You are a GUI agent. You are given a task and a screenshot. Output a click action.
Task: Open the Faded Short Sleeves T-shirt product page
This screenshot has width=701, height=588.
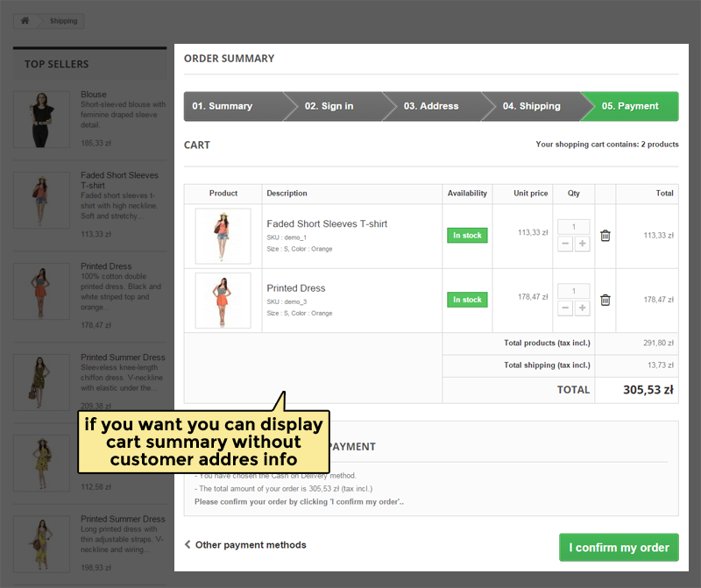click(327, 223)
